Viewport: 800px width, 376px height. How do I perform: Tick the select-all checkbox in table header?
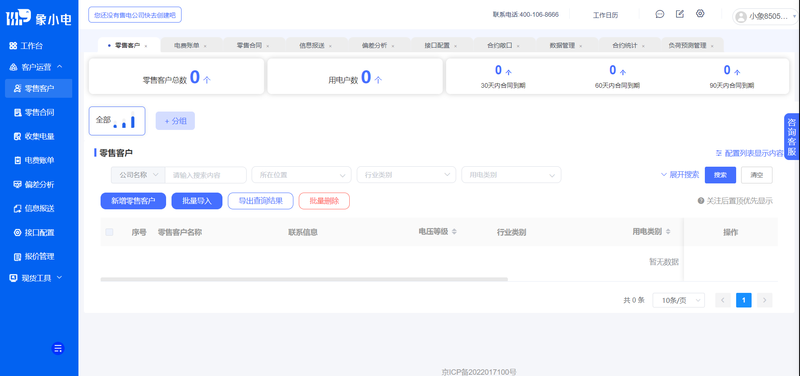109,232
